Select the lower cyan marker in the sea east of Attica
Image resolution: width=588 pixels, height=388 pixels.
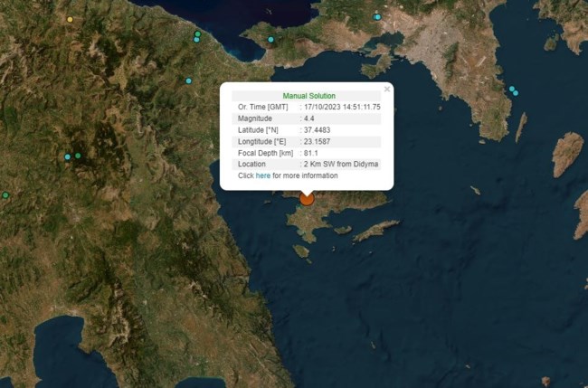pyautogui.click(x=516, y=93)
